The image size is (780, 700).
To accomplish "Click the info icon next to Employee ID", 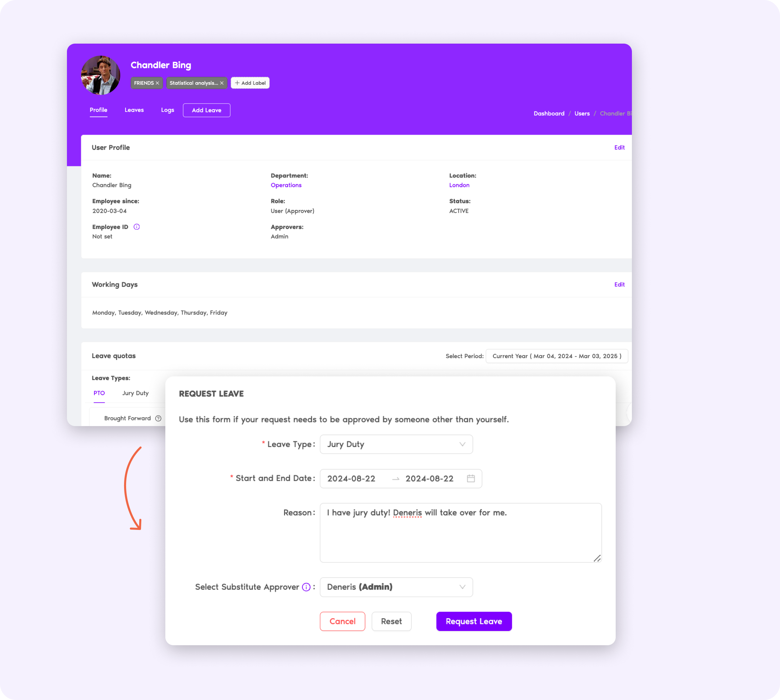I will coord(136,226).
